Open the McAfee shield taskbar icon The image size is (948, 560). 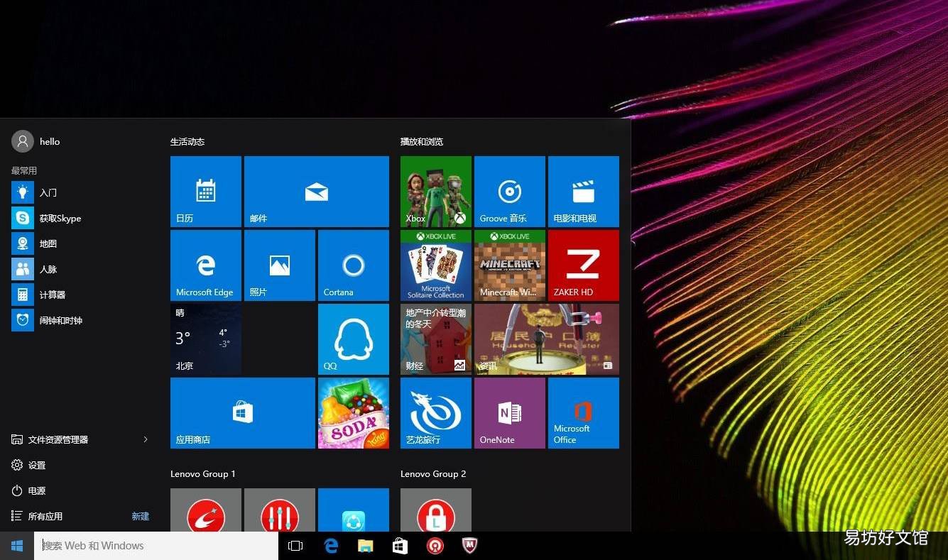[469, 546]
